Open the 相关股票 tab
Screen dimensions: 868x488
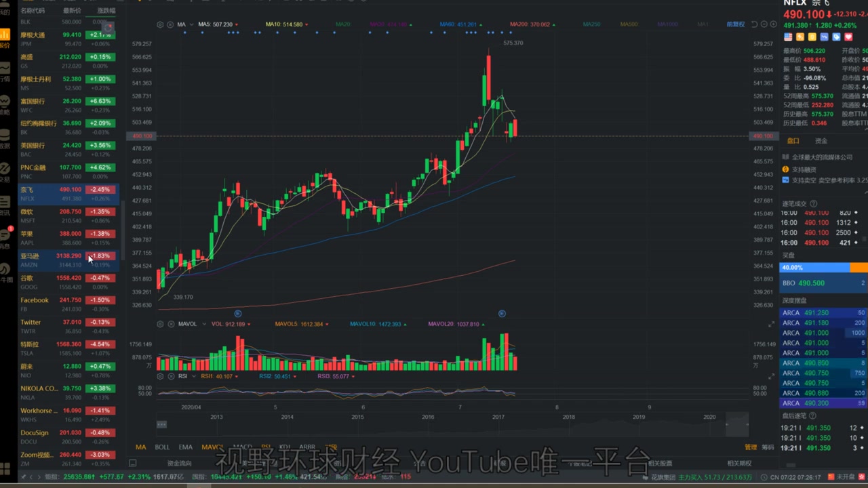(660, 464)
